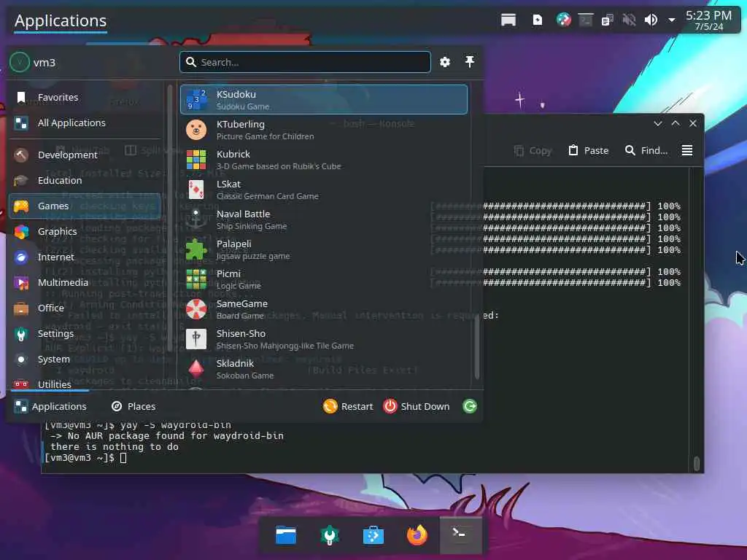
Task: Launch Palapeli jigsaw puzzle game
Action: pos(323,249)
